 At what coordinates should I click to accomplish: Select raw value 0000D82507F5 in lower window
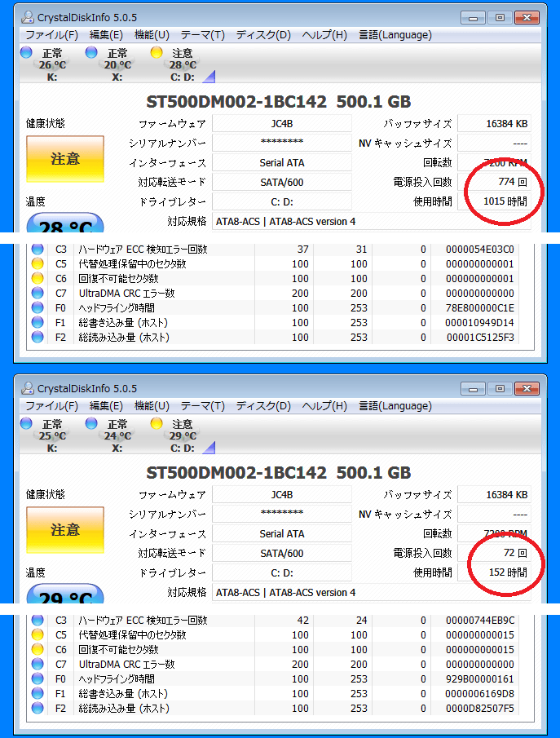(480, 708)
